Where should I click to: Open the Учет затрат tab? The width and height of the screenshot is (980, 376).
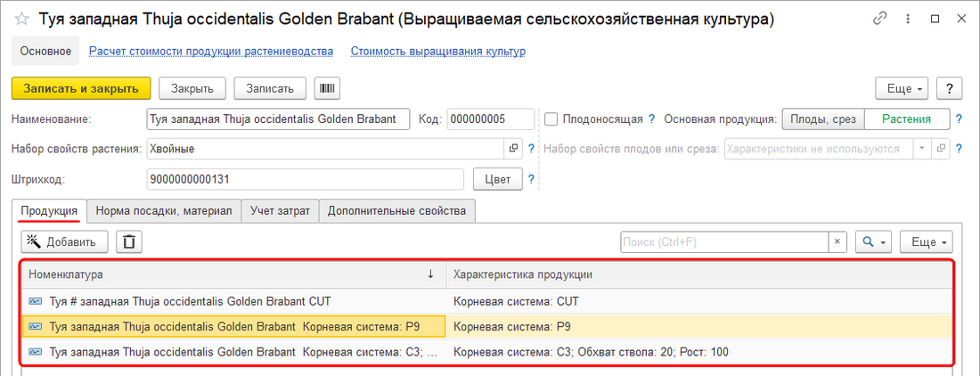pyautogui.click(x=280, y=210)
